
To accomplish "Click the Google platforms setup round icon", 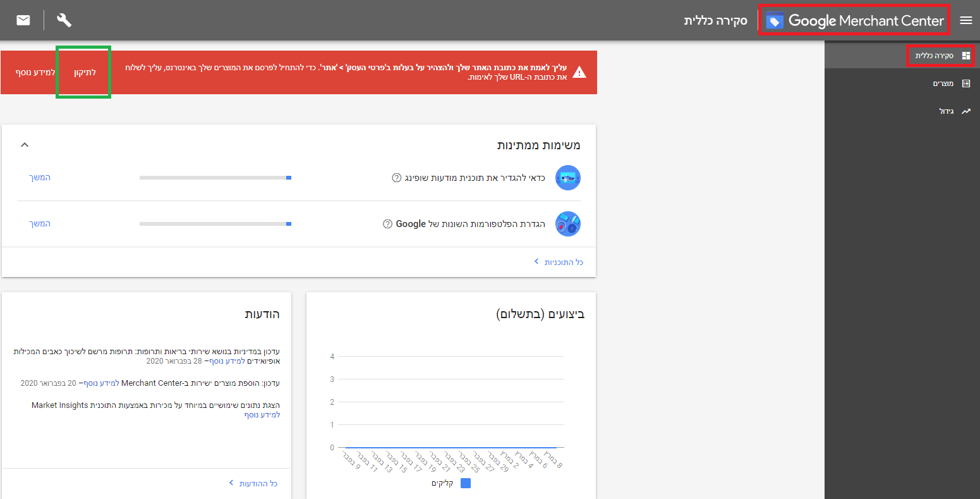I will point(567,224).
